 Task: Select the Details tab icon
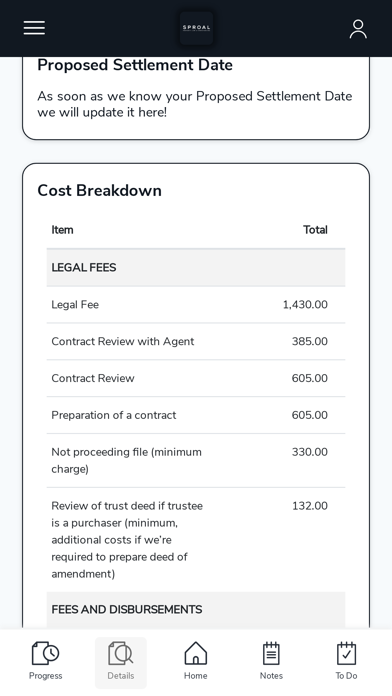121,653
